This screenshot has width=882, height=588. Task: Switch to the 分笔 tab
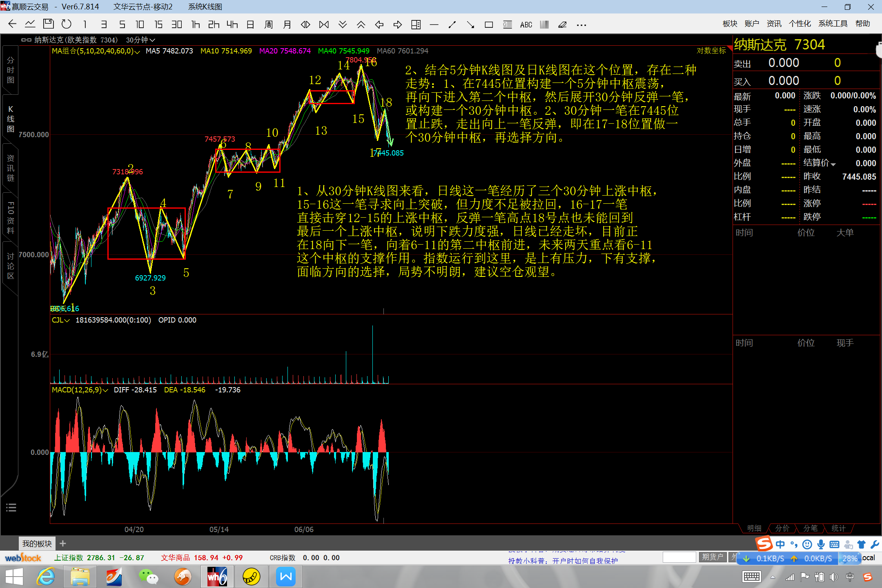coord(810,528)
